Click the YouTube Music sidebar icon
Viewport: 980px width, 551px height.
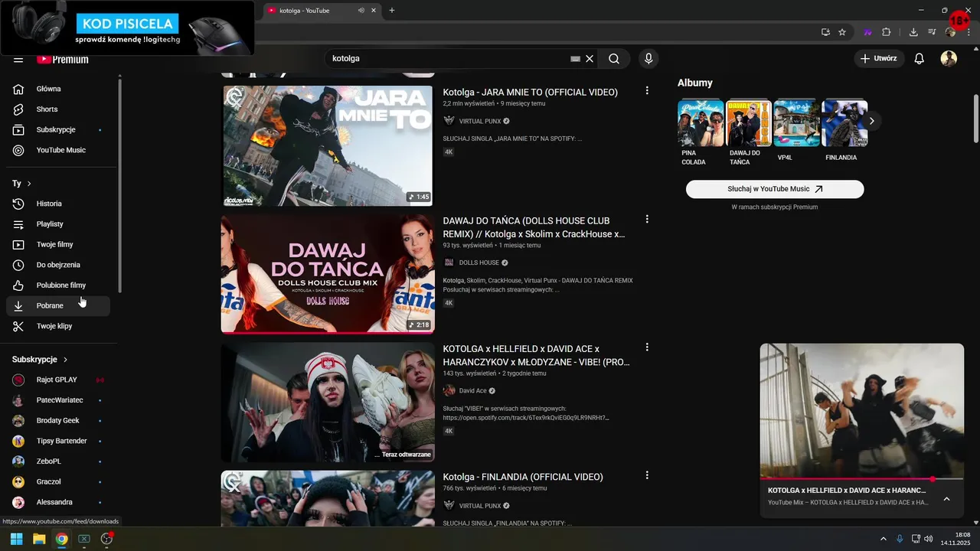[18, 150]
